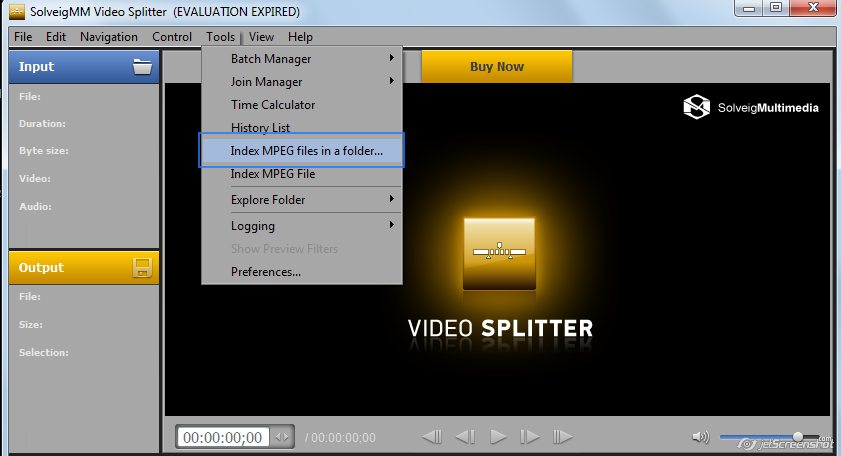Open the File menu
Image resolution: width=841 pixels, height=456 pixels.
tap(23, 37)
